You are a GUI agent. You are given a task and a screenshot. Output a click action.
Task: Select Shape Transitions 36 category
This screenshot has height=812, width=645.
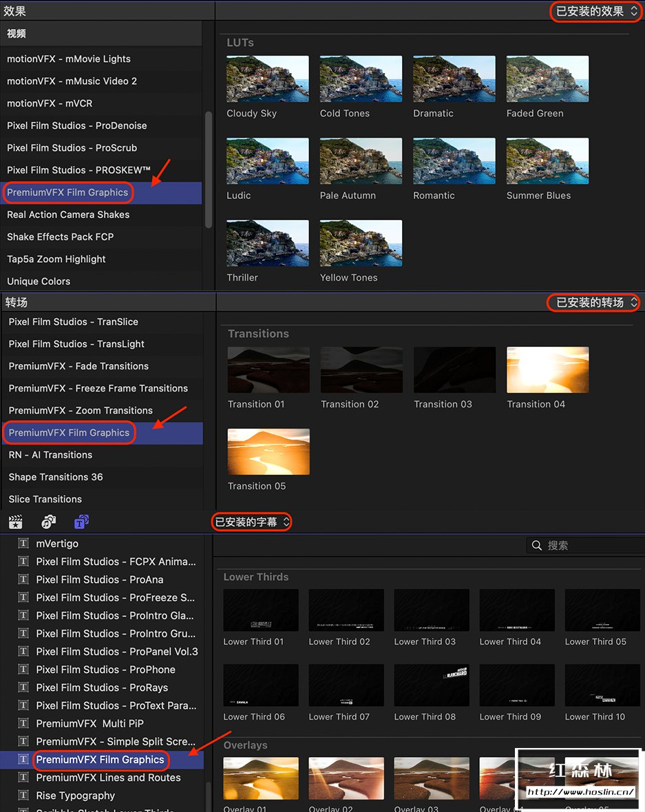102,478
